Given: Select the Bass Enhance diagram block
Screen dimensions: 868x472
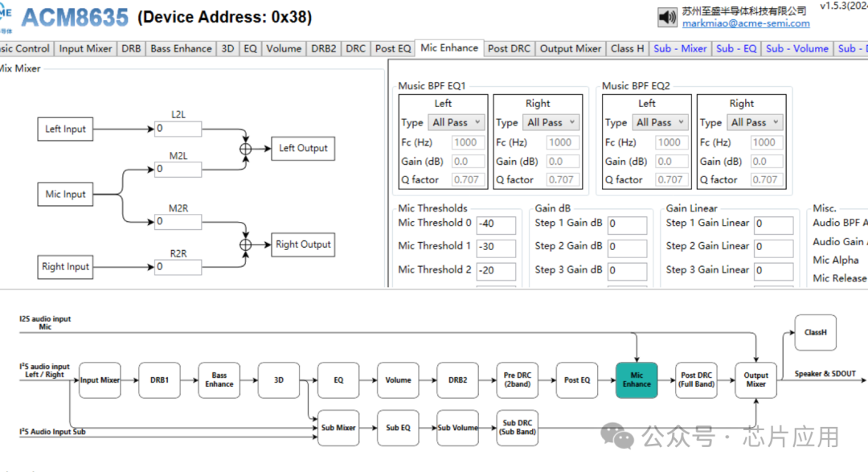Looking at the screenshot, I should click(219, 380).
